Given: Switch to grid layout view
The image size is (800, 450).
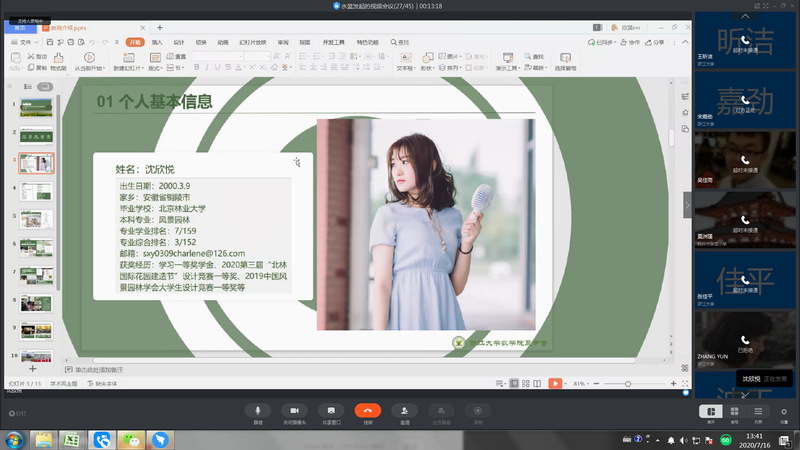Looking at the screenshot, I should coord(735,411).
